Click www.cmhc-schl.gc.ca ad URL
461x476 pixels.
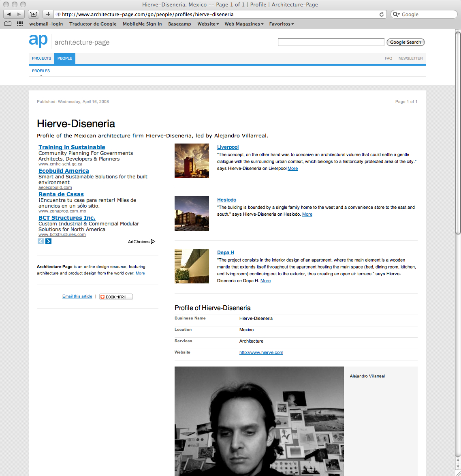point(60,164)
